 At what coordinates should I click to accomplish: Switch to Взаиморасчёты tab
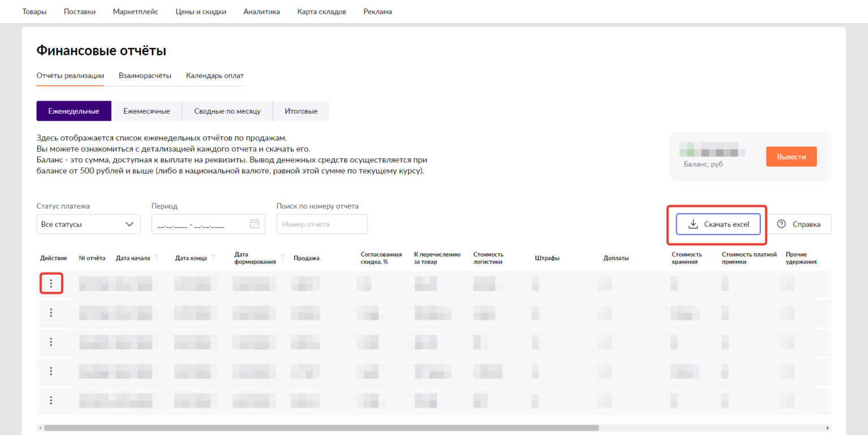click(x=145, y=76)
